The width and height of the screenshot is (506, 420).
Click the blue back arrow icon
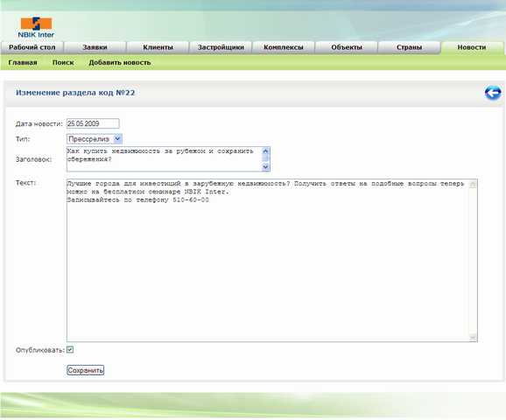point(493,93)
